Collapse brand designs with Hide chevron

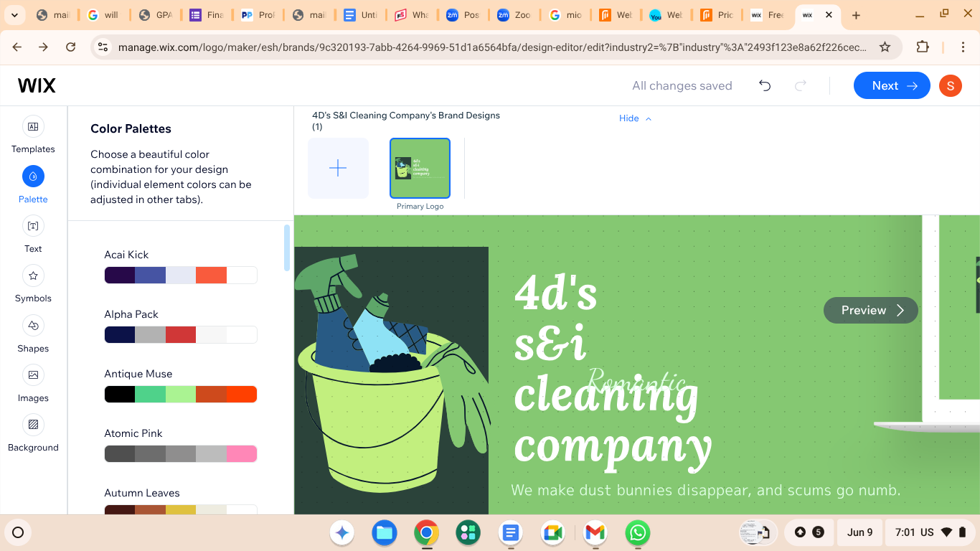pyautogui.click(x=636, y=118)
